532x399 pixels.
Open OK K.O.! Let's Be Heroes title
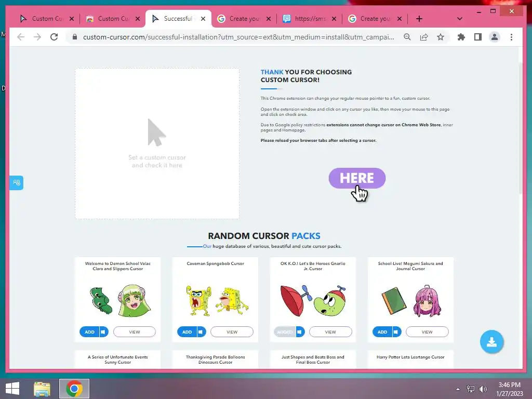click(x=313, y=266)
